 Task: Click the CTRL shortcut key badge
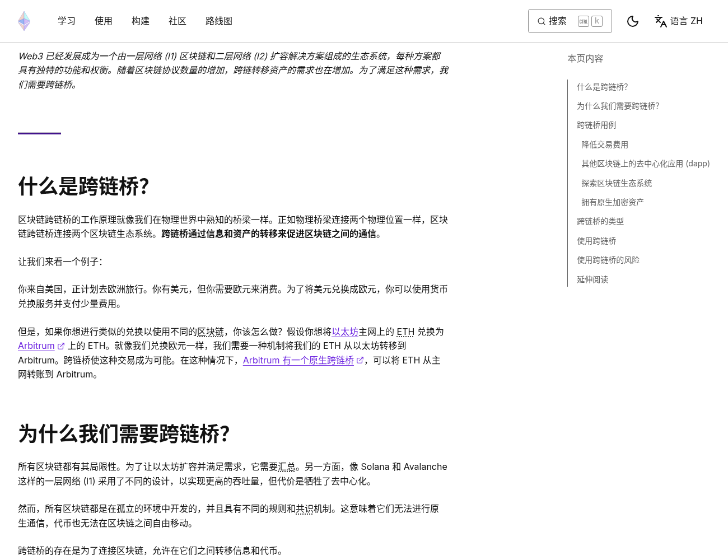584,21
